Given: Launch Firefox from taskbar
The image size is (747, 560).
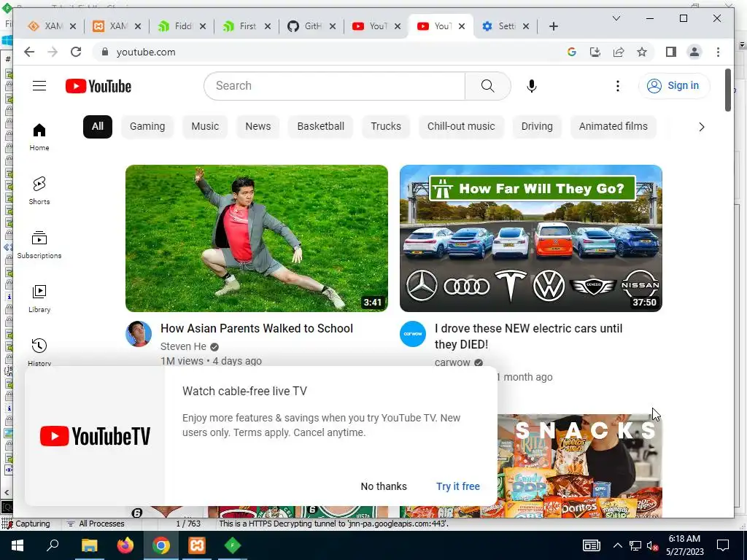Looking at the screenshot, I should coord(125,545).
